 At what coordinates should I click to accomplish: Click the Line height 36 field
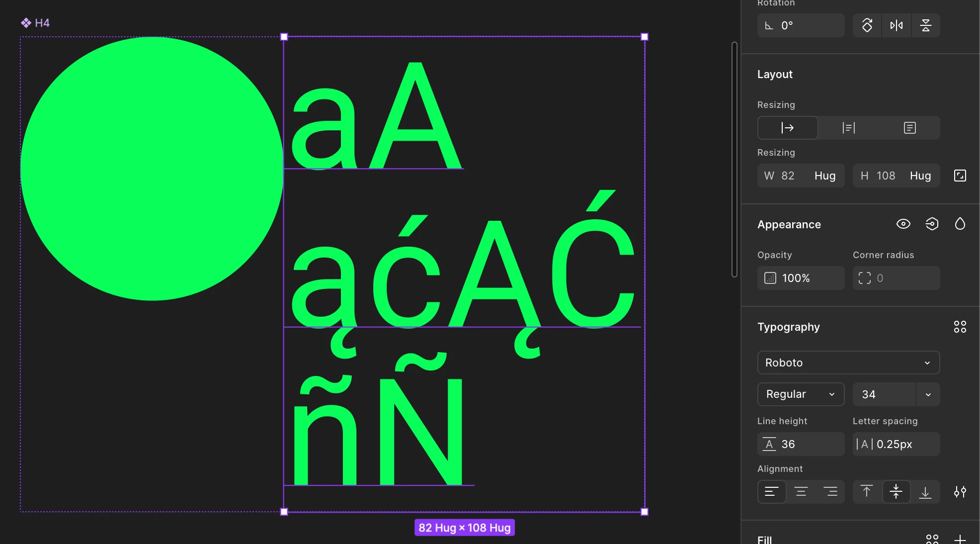pyautogui.click(x=800, y=444)
